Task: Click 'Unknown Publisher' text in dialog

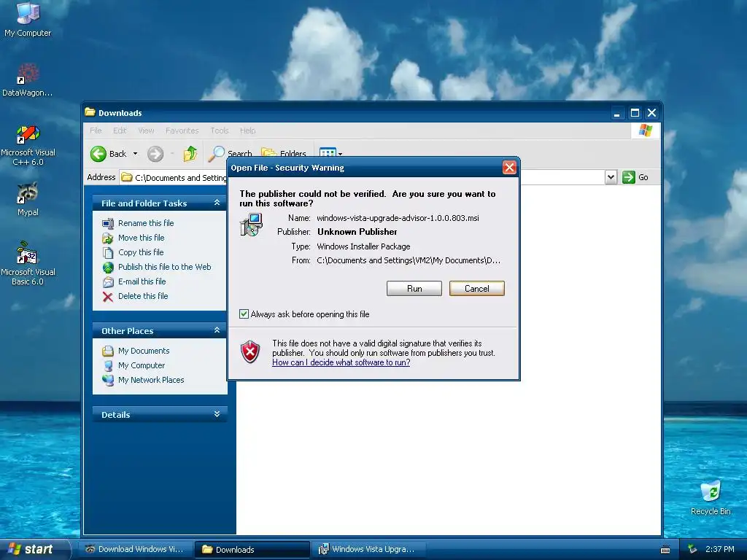Action: click(x=357, y=232)
